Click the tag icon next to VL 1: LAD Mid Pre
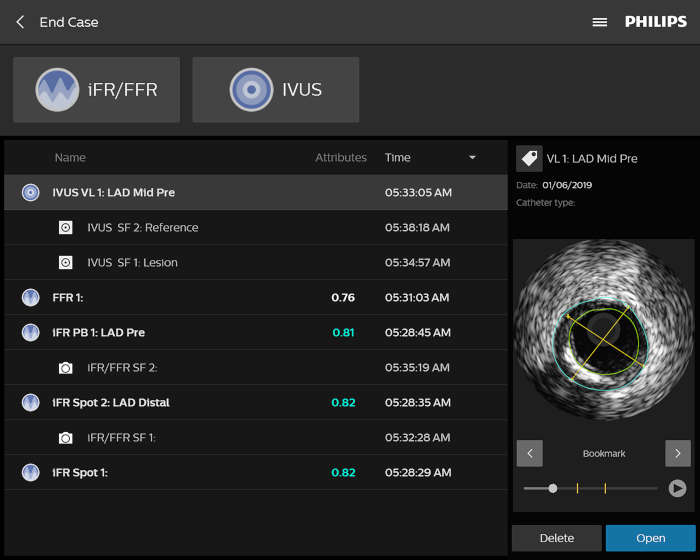 [529, 158]
